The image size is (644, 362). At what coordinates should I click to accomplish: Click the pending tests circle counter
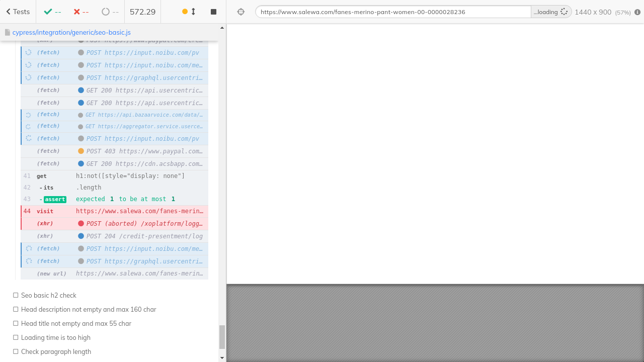pos(110,12)
